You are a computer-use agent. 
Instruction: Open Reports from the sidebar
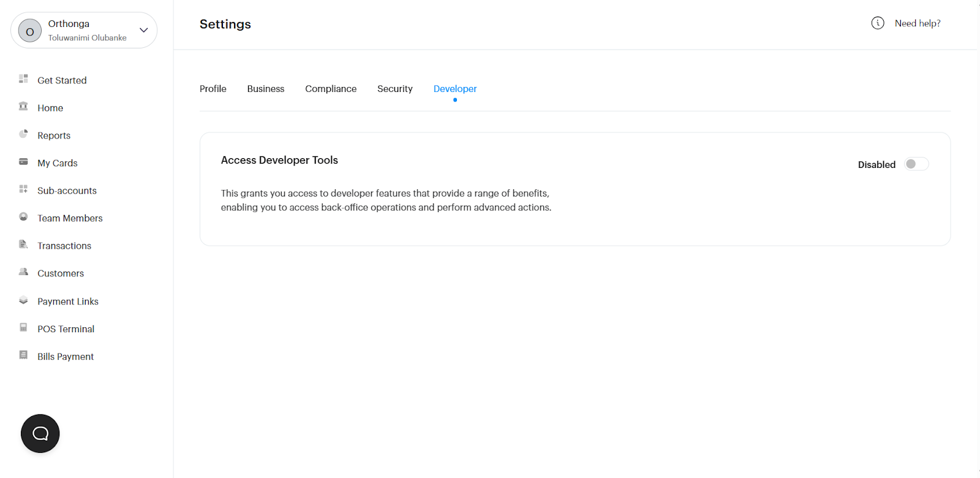[54, 135]
